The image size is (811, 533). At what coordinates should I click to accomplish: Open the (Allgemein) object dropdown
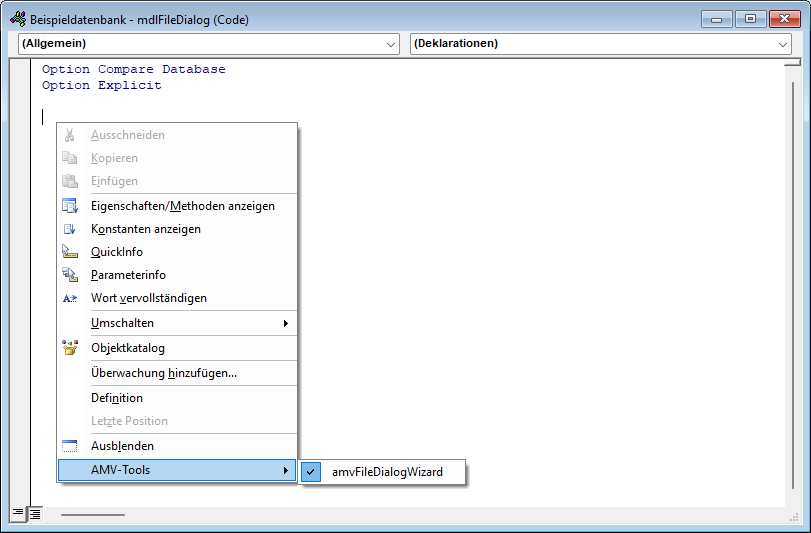tap(391, 44)
